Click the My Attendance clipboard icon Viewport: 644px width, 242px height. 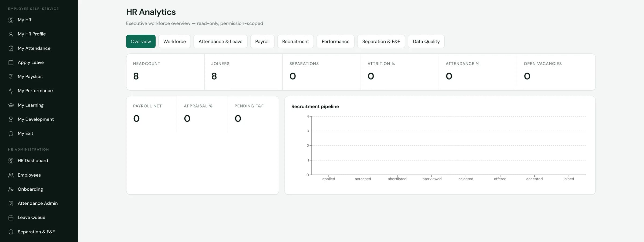click(11, 48)
